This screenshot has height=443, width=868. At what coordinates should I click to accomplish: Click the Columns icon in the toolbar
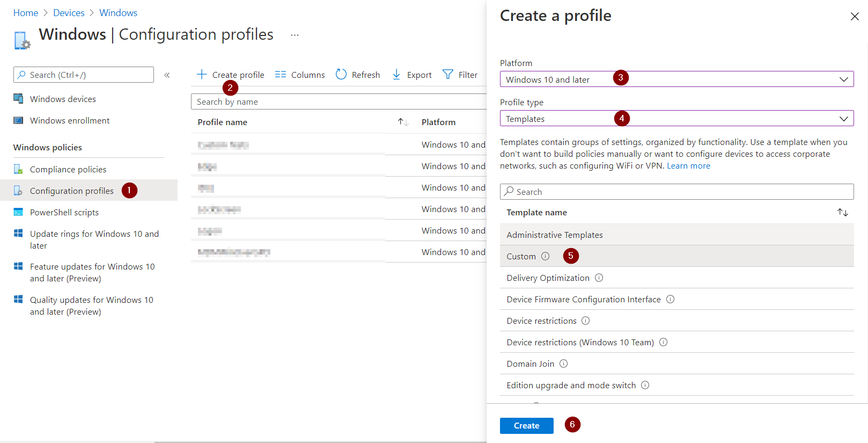(x=281, y=74)
